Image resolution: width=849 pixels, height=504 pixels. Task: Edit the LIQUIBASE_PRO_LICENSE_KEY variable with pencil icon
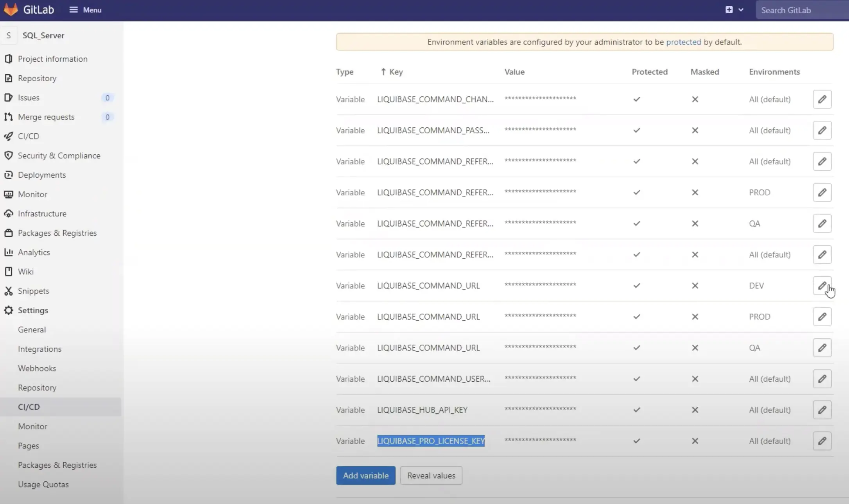(822, 441)
